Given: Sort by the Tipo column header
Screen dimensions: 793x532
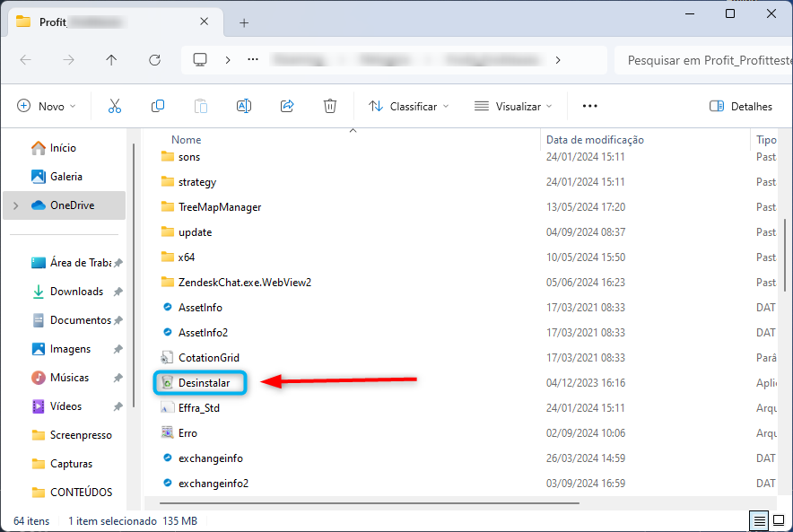Looking at the screenshot, I should pos(766,140).
